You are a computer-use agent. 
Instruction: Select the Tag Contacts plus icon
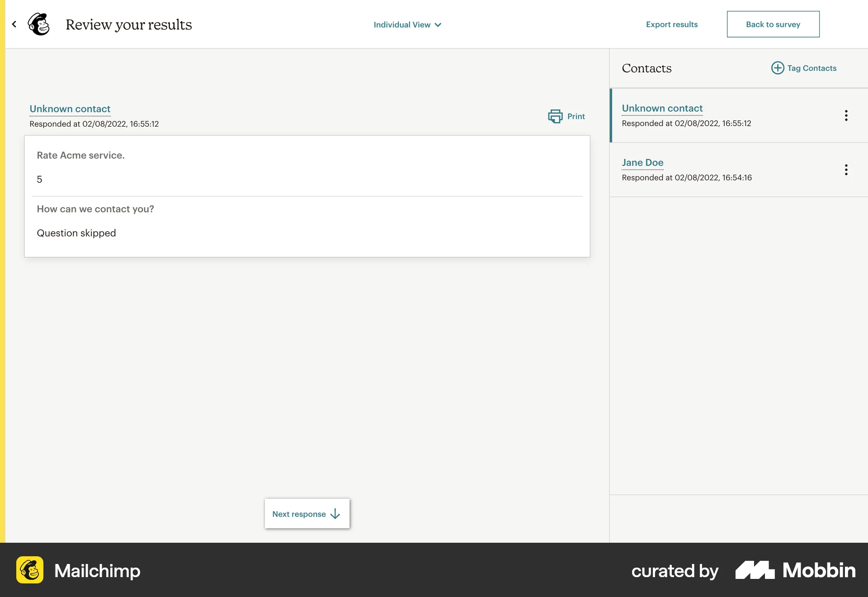pos(777,68)
